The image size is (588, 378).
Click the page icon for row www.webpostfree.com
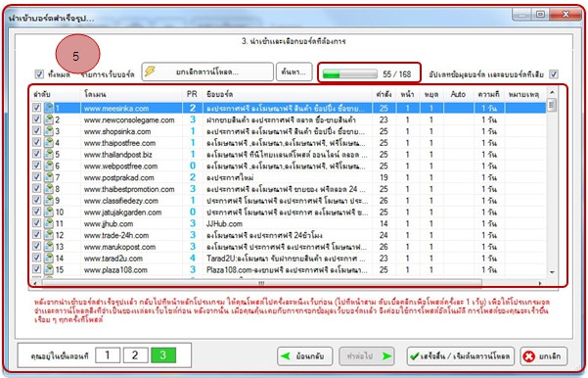[49, 165]
